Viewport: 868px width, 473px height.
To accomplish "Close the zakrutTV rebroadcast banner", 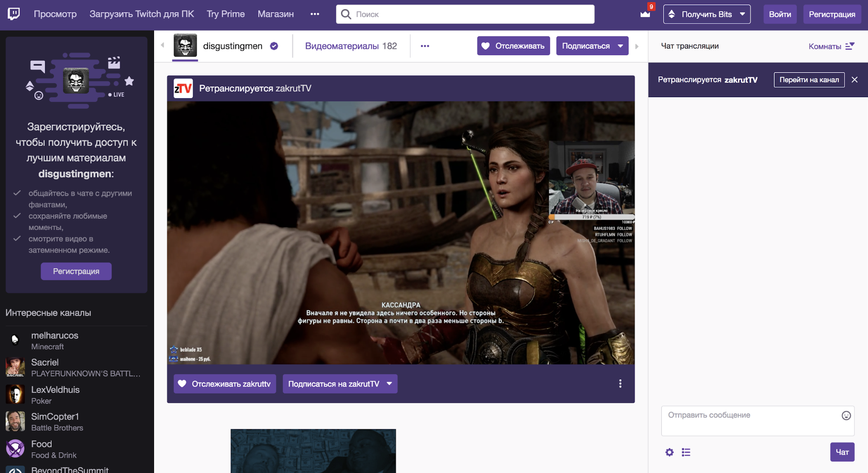I will [855, 80].
